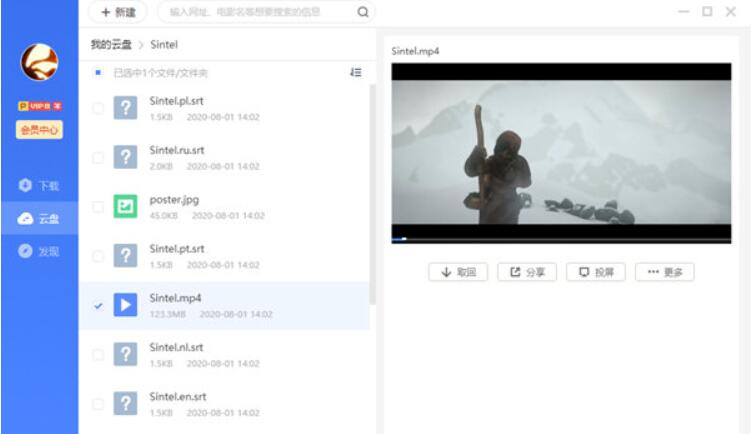The image size is (752, 434).
Task: Open the VIP badge under the avatar
Action: point(40,106)
